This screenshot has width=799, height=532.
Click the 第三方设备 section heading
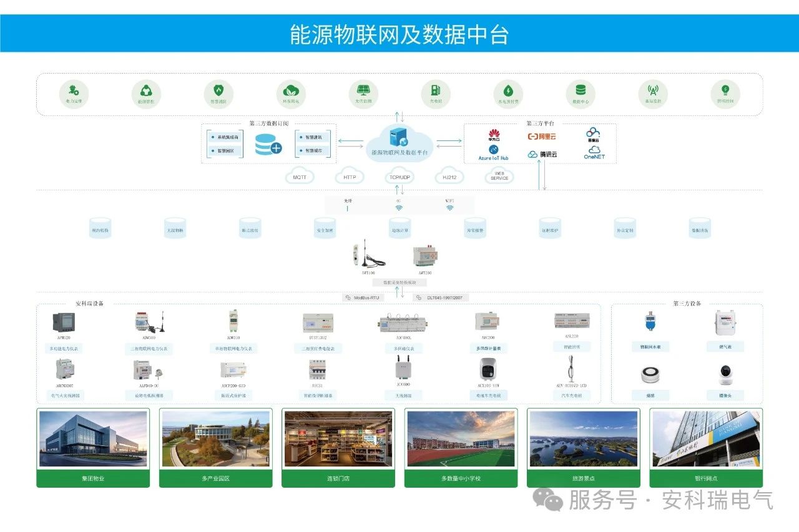click(687, 304)
